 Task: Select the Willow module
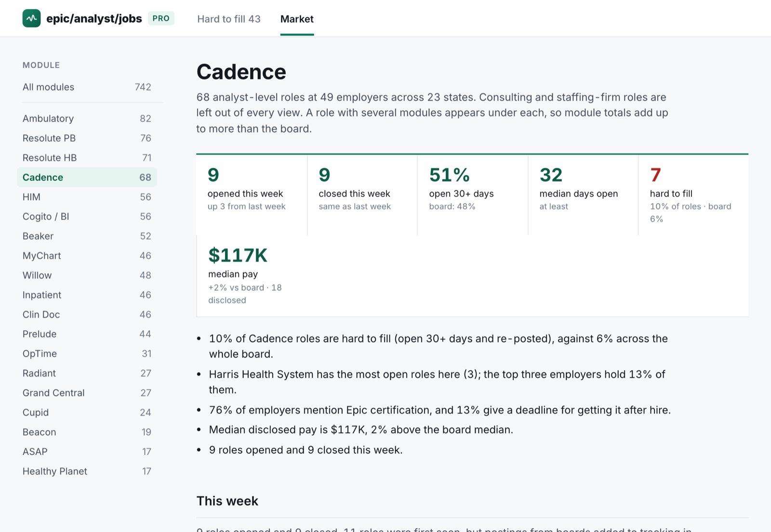[87, 275]
